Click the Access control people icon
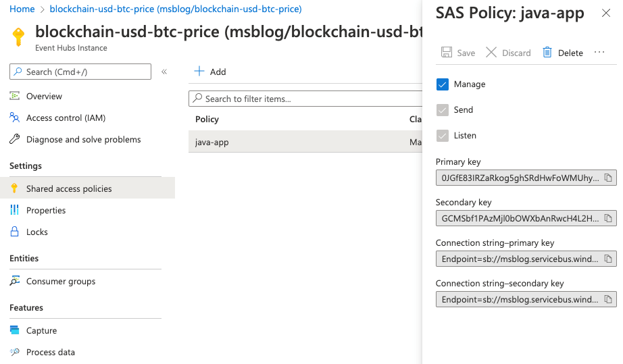 pos(15,118)
